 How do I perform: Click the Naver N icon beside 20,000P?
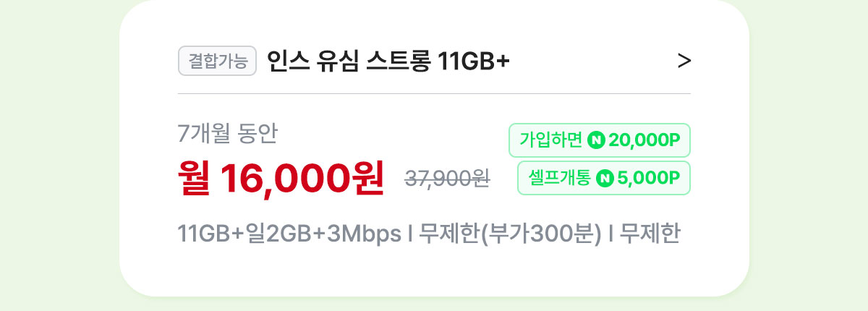point(596,140)
